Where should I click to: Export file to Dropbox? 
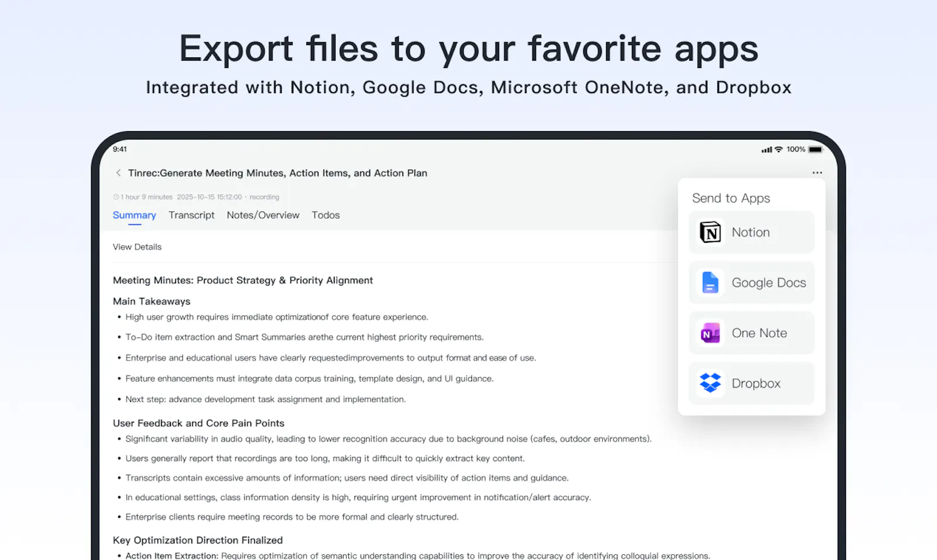[x=752, y=383]
